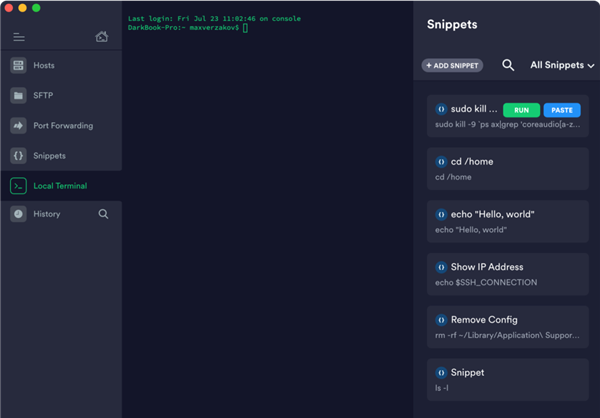Image resolution: width=600 pixels, height=418 pixels.
Task: Click the Local Terminal prompt icon
Action: click(18, 186)
